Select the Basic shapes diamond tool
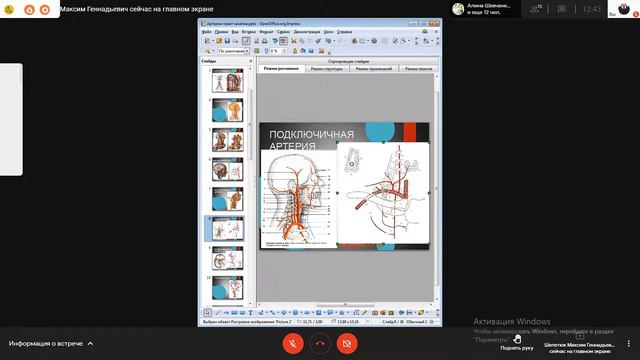The width and height of the screenshot is (640, 360). click(x=284, y=313)
